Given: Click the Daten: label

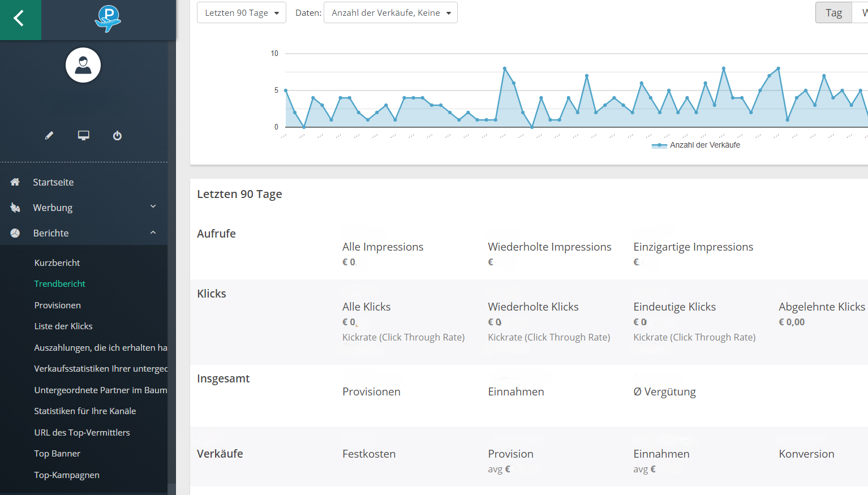Looking at the screenshot, I should pos(308,12).
